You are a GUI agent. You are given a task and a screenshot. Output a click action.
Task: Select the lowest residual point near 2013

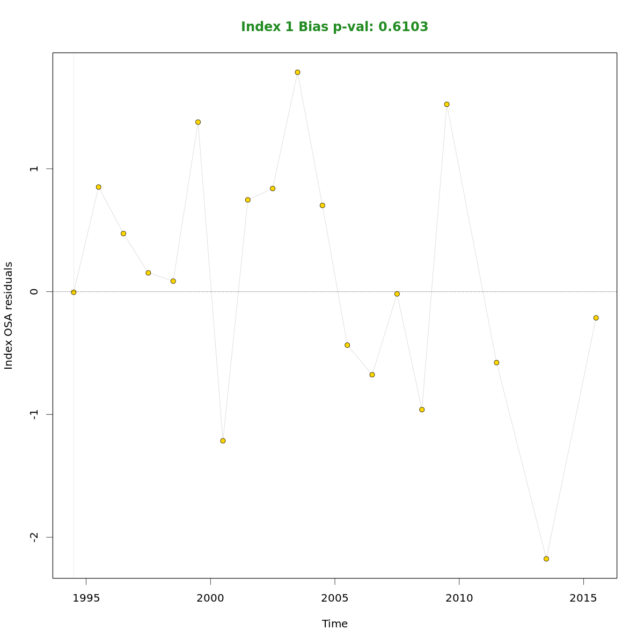click(546, 559)
